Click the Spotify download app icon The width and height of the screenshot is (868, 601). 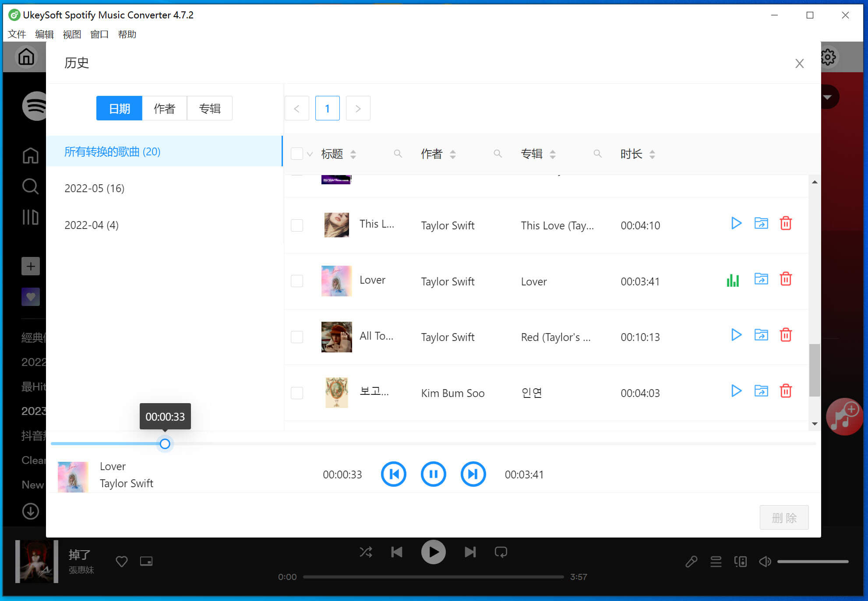(x=31, y=511)
